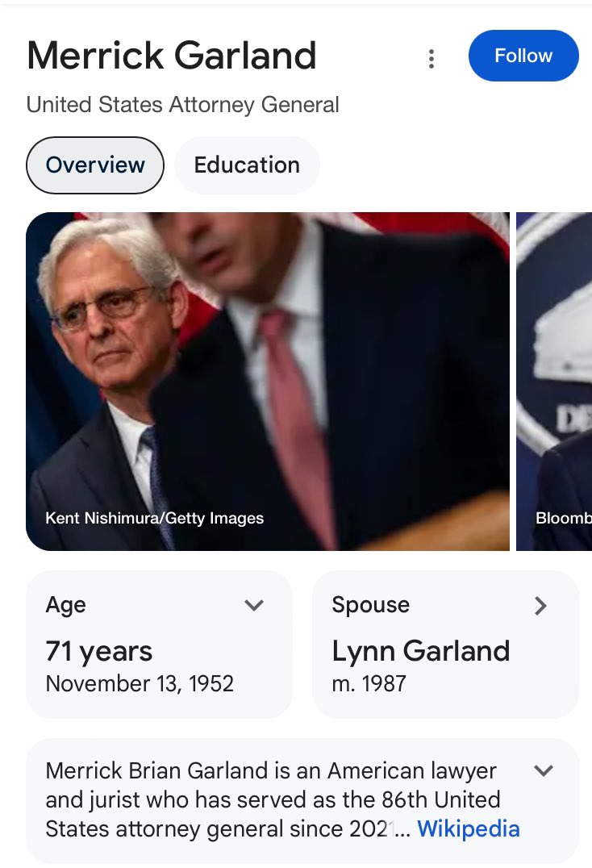Image resolution: width=592 pixels, height=868 pixels.
Task: View the second photo at right edge
Action: click(x=555, y=381)
